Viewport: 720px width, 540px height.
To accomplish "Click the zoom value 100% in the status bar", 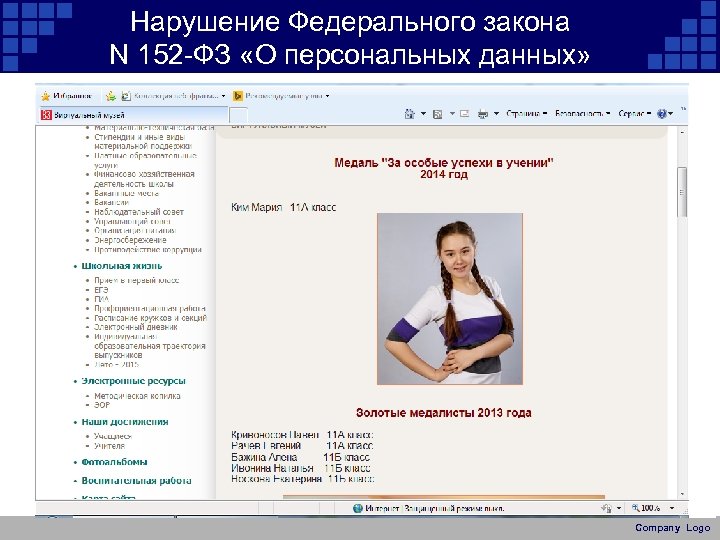I will click(x=651, y=508).
